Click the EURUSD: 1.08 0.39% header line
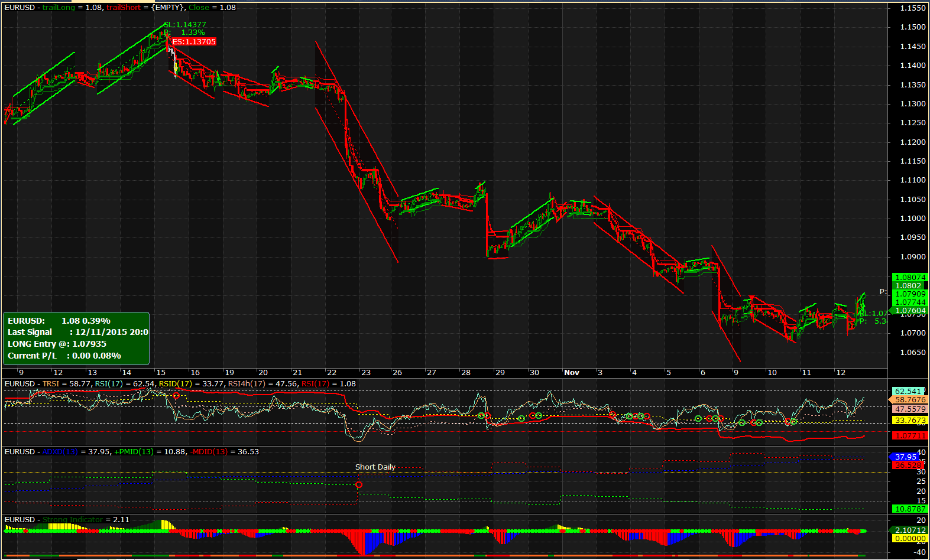 coord(59,321)
